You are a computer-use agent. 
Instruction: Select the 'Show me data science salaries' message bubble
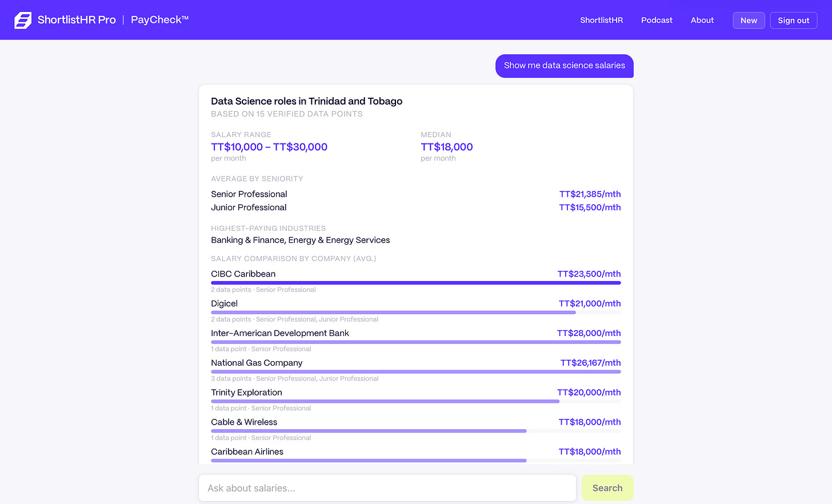pyautogui.click(x=564, y=66)
